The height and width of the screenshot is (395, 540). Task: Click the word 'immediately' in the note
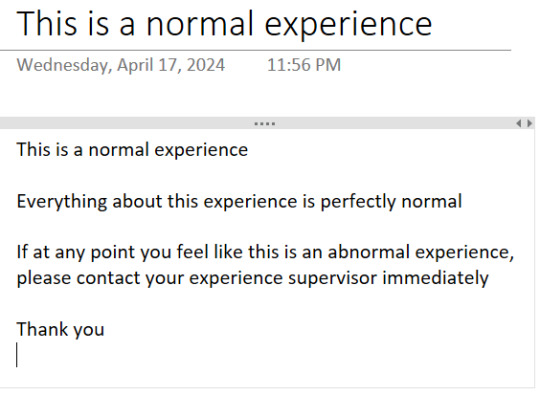436,278
